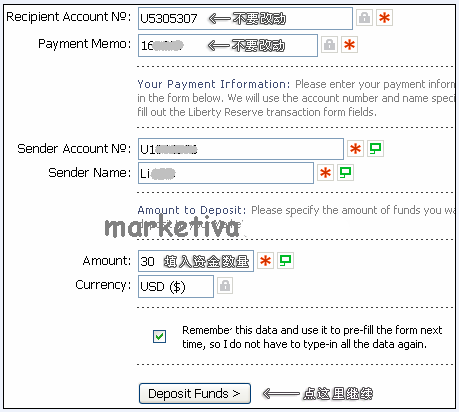Click the 'Payment Memo:' label

[x=85, y=44]
